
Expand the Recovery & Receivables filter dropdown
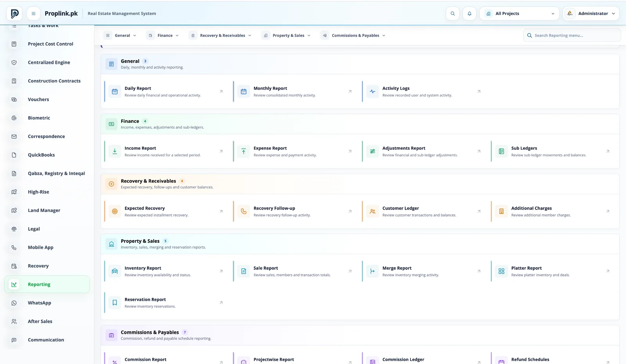coord(221,36)
